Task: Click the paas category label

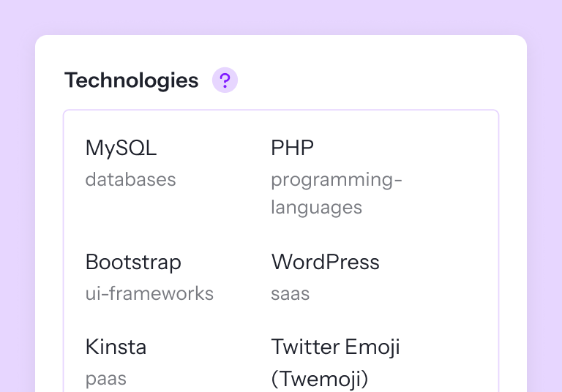Action: 105,379
